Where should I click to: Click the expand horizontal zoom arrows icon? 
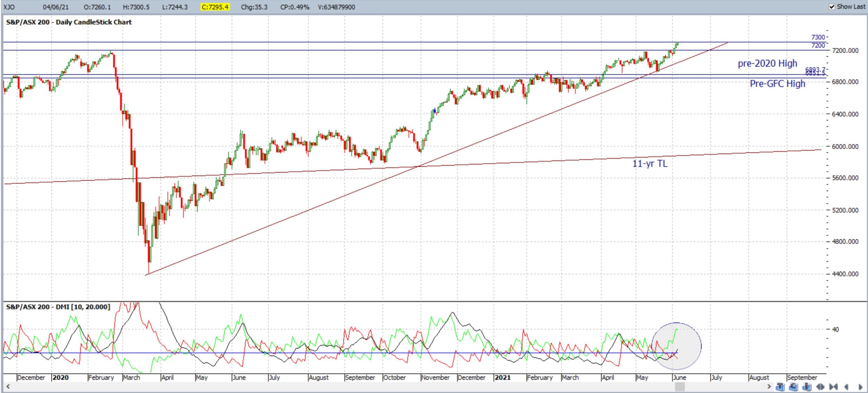[x=820, y=387]
